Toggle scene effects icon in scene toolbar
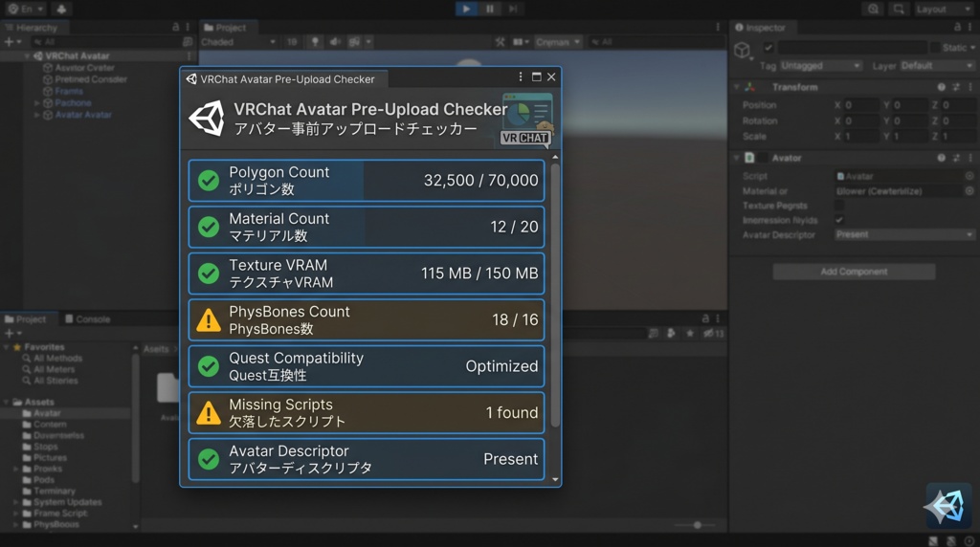The width and height of the screenshot is (980, 547). click(x=354, y=42)
